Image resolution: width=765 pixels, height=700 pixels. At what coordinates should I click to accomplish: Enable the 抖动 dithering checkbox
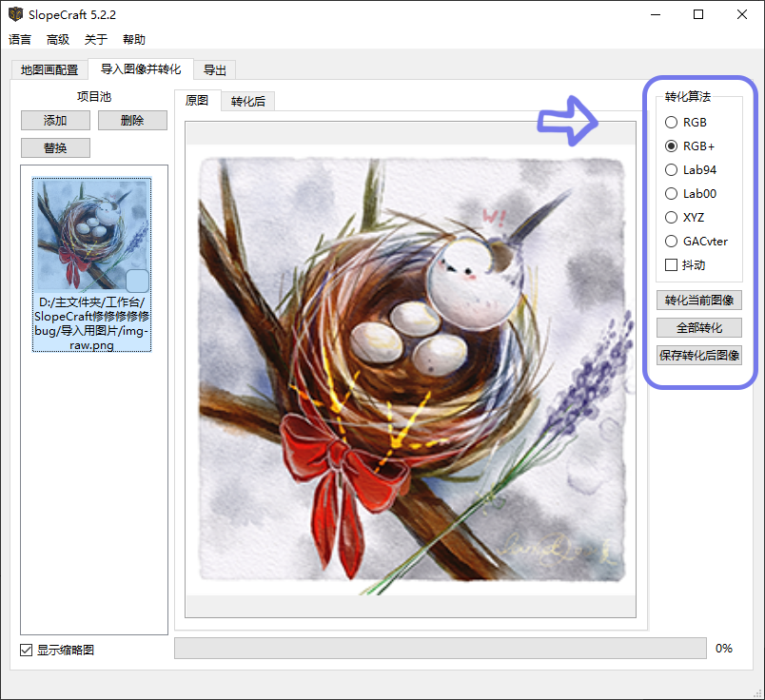672,265
